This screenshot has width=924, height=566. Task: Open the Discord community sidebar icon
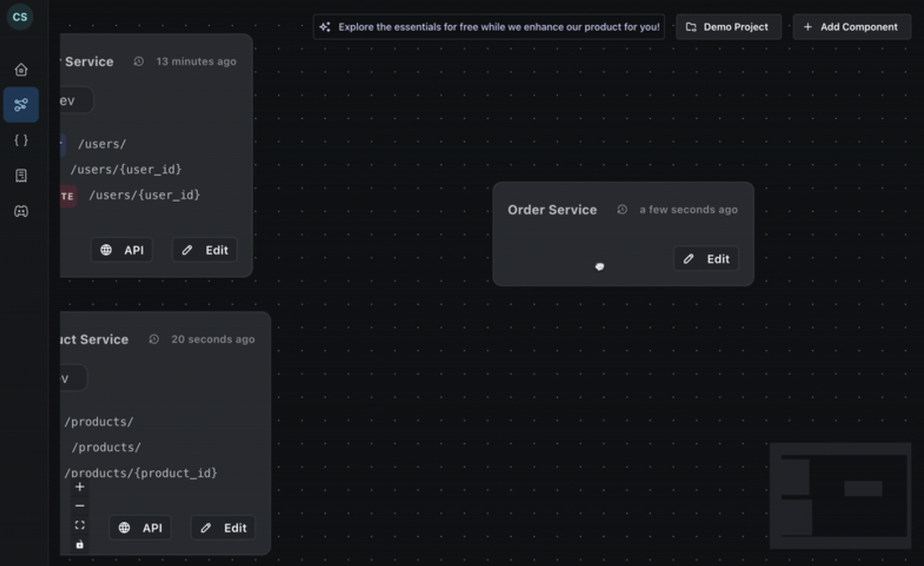[21, 211]
